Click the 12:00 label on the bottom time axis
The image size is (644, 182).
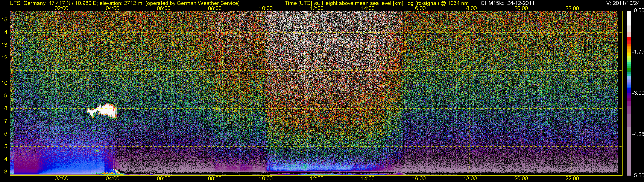317,179
